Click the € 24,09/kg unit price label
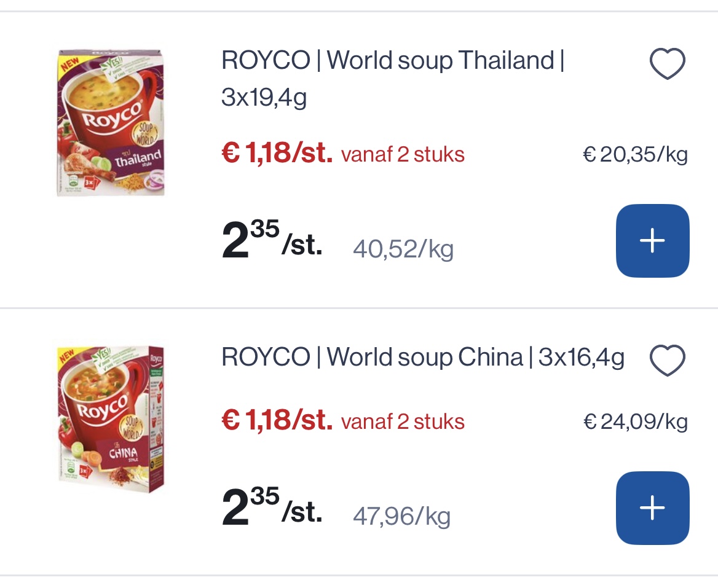718x588 pixels. point(636,422)
